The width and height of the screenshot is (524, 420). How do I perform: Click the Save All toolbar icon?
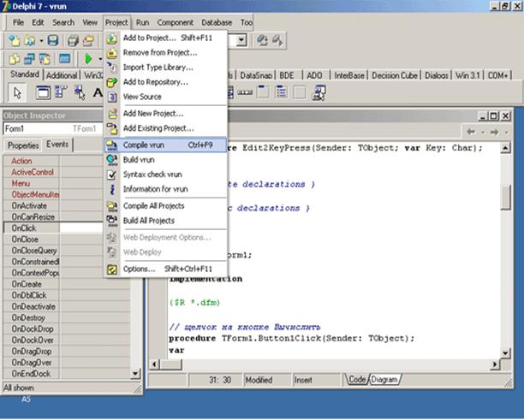pyautogui.click(x=73, y=40)
